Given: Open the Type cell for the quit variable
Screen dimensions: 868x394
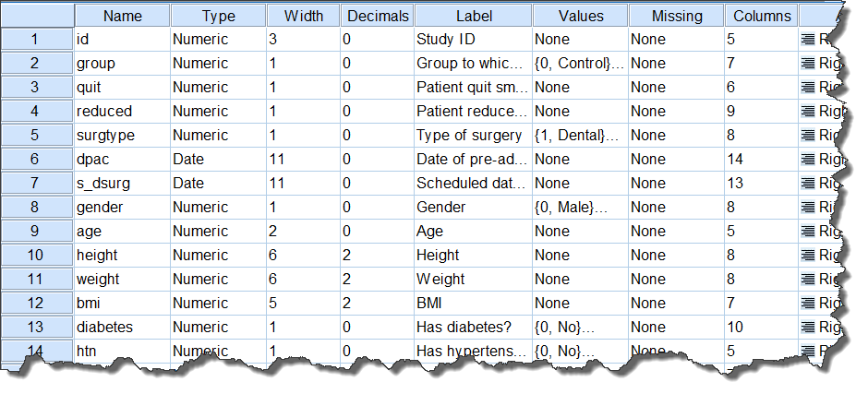Looking at the screenshot, I should pyautogui.click(x=218, y=88).
